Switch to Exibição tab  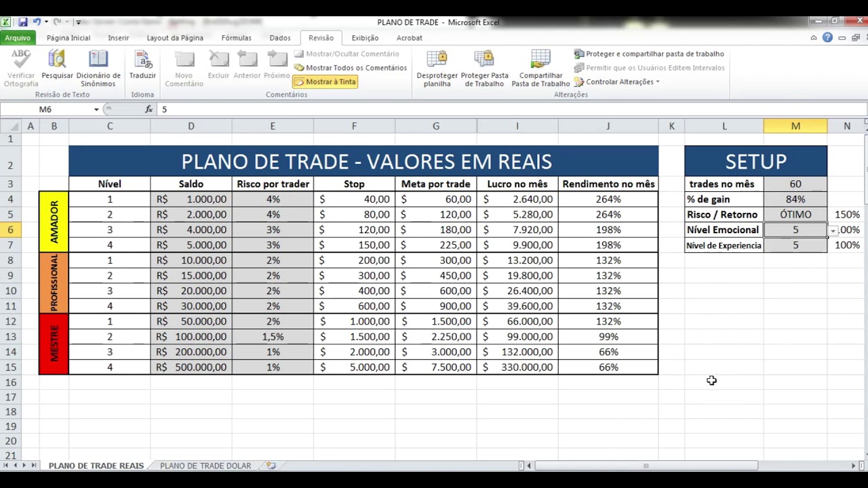point(365,38)
